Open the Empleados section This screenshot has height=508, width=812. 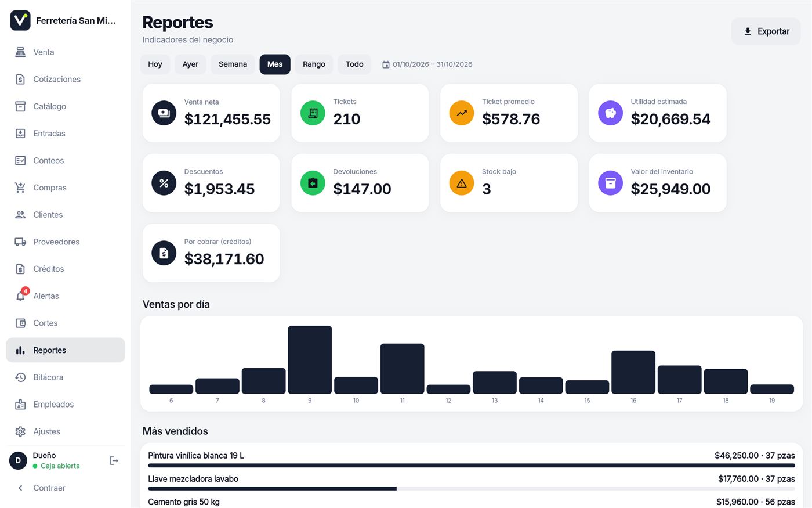click(66, 405)
